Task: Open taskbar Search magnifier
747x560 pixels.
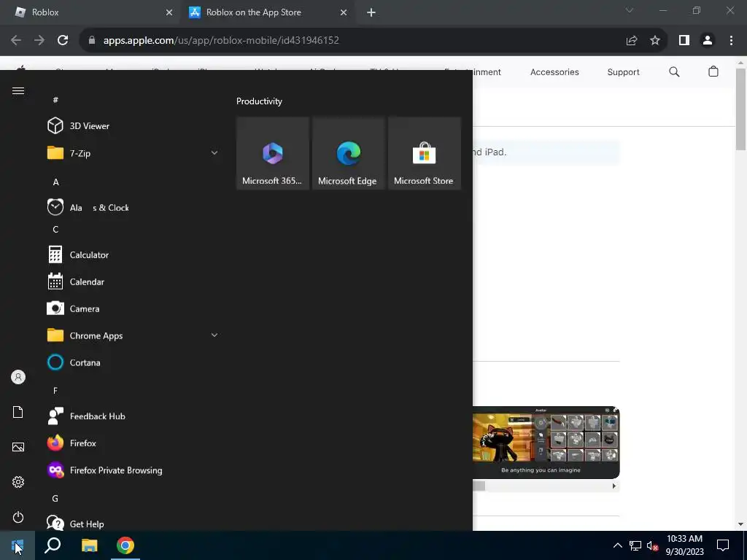Action: (53, 545)
